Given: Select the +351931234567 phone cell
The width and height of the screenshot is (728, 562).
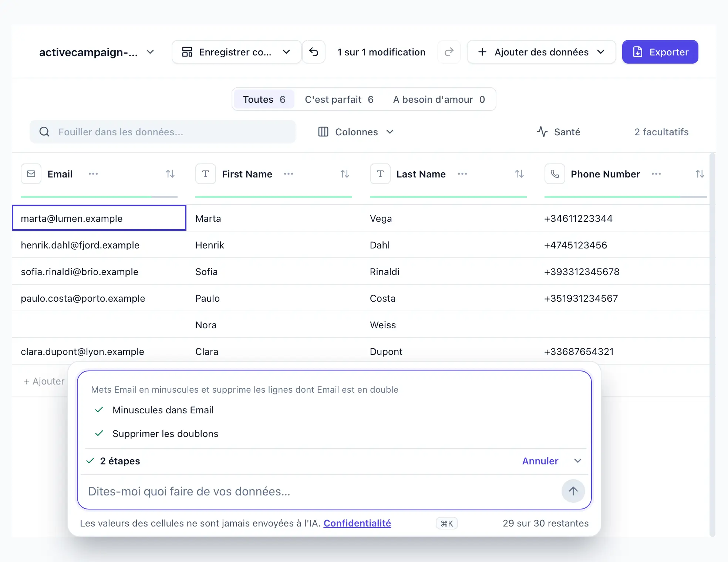Looking at the screenshot, I should point(622,298).
